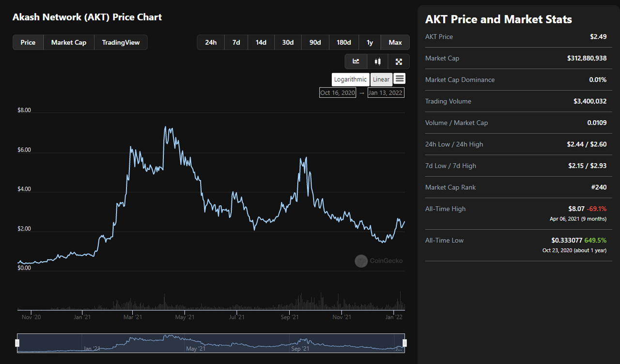Click the Akash Network (AKT) Price Chart heading
The image size is (620, 364).
point(87,17)
